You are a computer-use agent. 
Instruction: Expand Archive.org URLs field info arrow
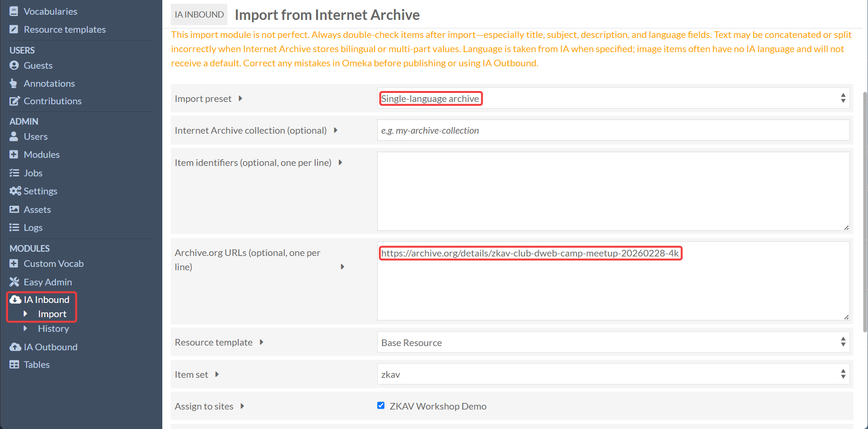coord(342,267)
